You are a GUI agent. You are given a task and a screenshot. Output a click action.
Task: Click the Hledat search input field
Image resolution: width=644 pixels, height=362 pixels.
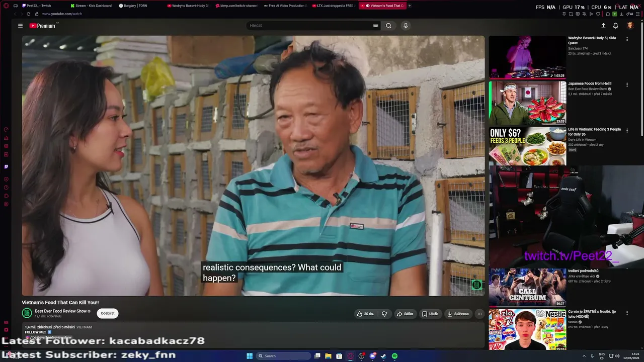click(310, 26)
